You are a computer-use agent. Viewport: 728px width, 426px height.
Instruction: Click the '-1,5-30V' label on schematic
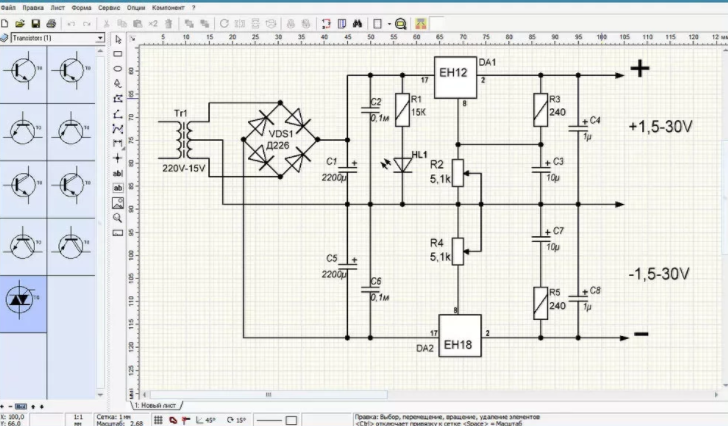click(659, 274)
